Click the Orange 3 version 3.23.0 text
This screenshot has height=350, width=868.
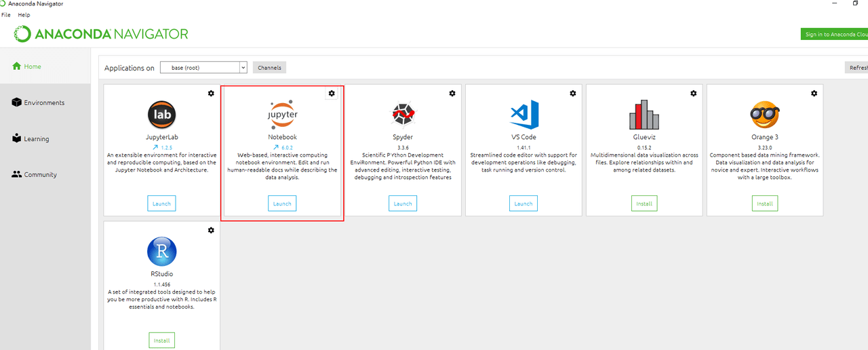tap(764, 147)
